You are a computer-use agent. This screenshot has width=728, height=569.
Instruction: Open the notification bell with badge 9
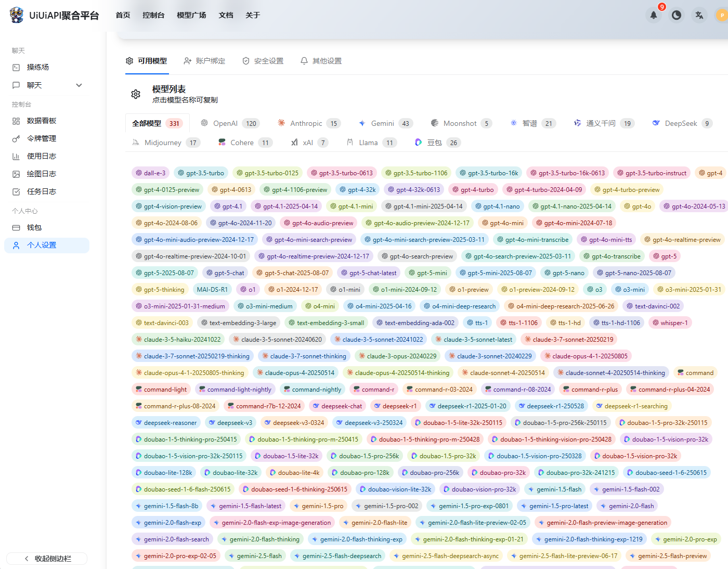[654, 15]
